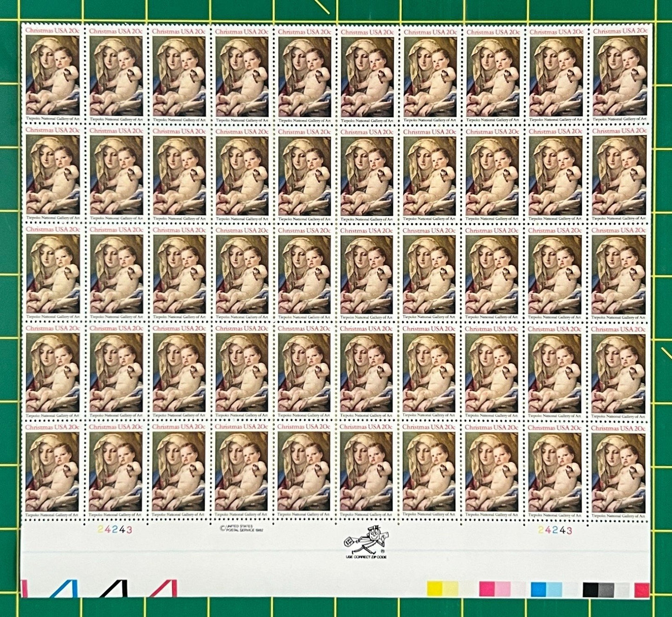Click the right plate number 24243
The image size is (672, 617).
tap(555, 530)
